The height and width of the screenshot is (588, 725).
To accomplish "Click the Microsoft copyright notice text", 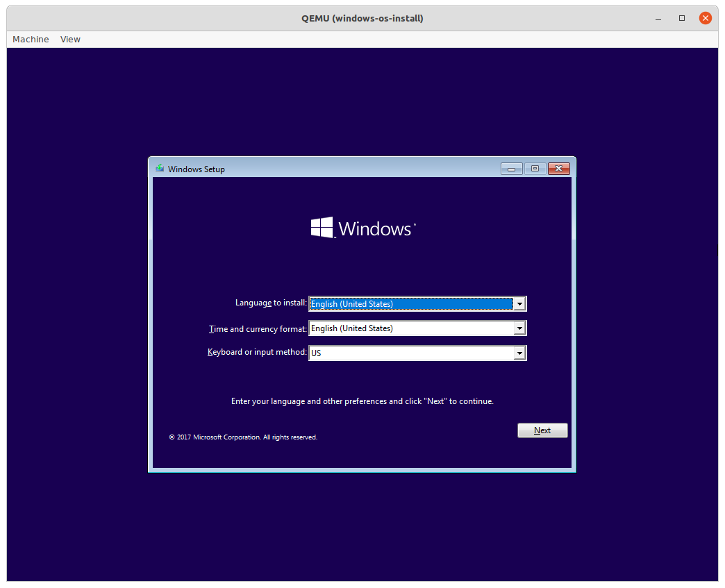I will [x=243, y=437].
